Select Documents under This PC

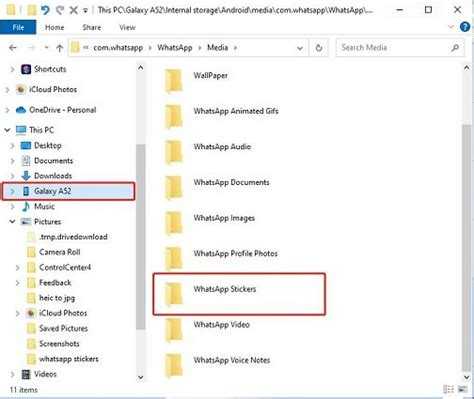pos(53,161)
